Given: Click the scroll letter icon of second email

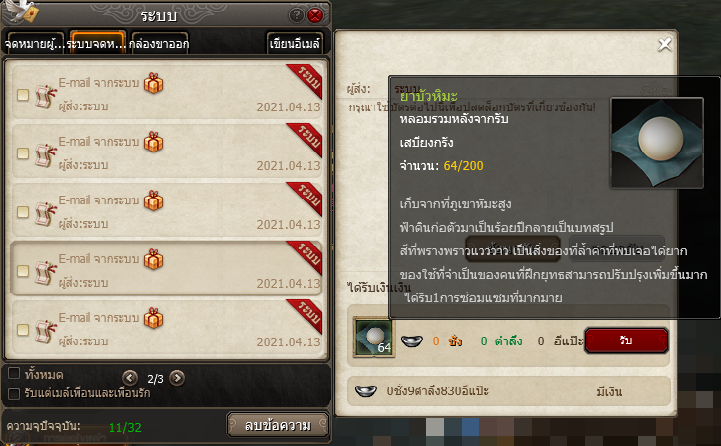Looking at the screenshot, I should (x=46, y=155).
